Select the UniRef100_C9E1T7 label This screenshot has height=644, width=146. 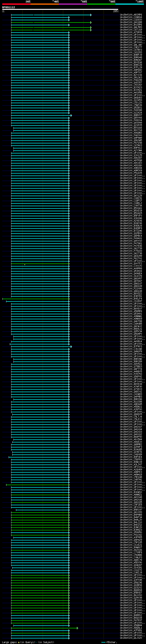click(131, 47)
